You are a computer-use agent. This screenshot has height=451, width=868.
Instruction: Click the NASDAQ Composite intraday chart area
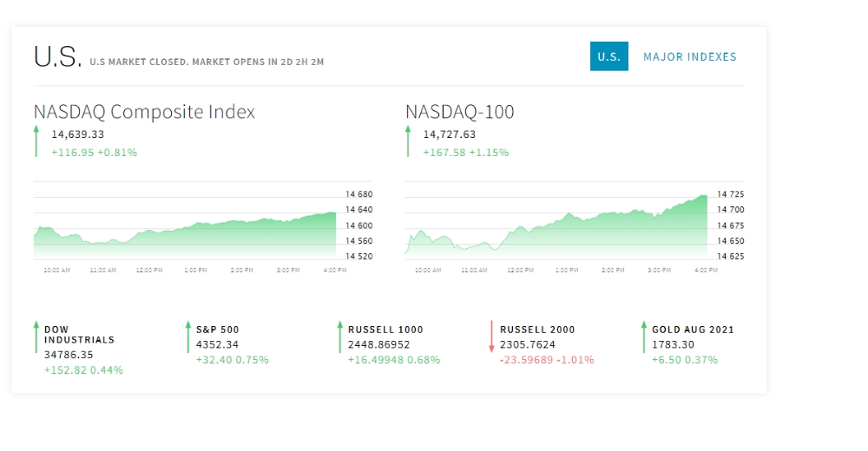point(185,227)
